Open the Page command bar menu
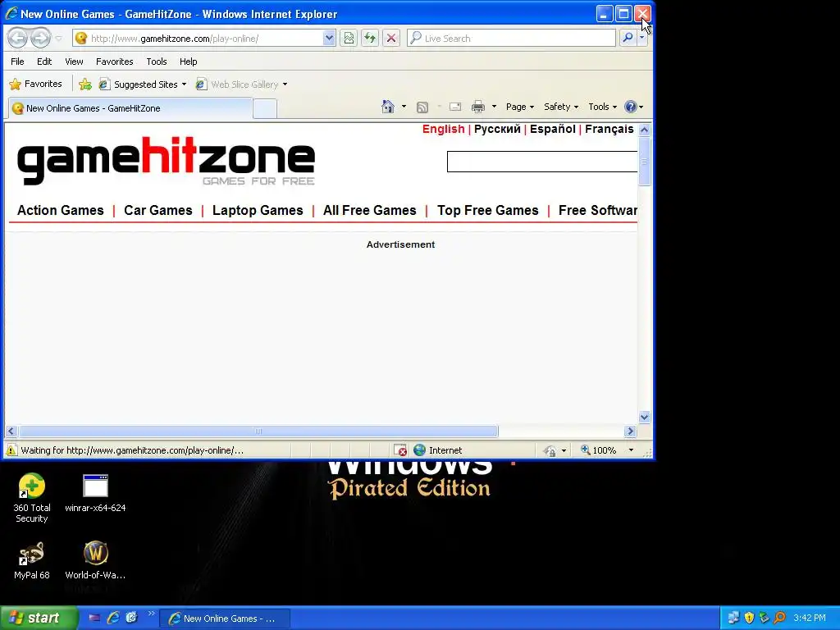The width and height of the screenshot is (840, 630). (519, 107)
